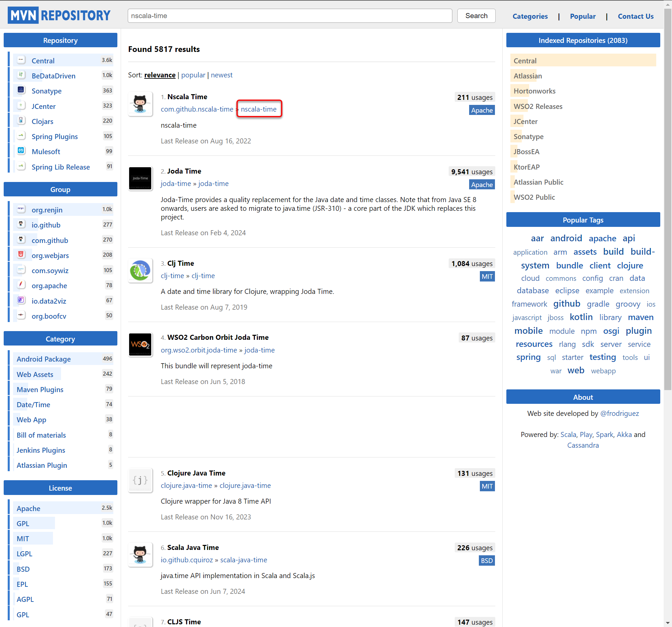Click the github popular tag

[566, 303]
